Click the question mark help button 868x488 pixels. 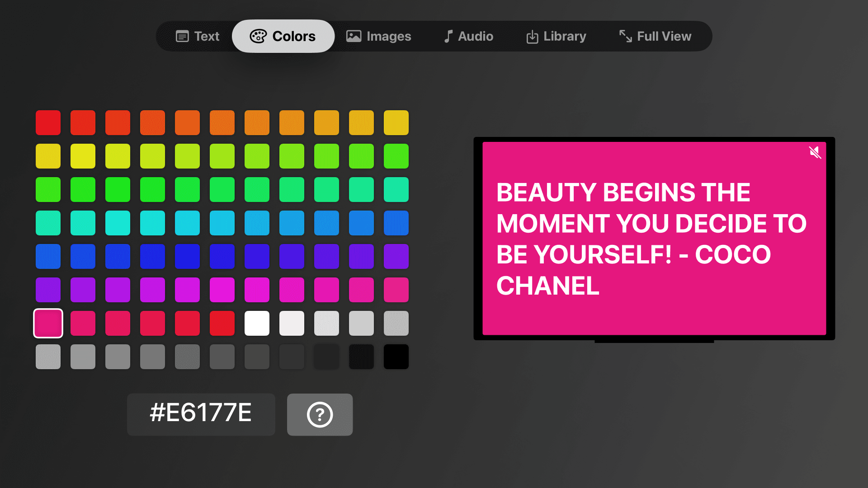click(x=320, y=414)
